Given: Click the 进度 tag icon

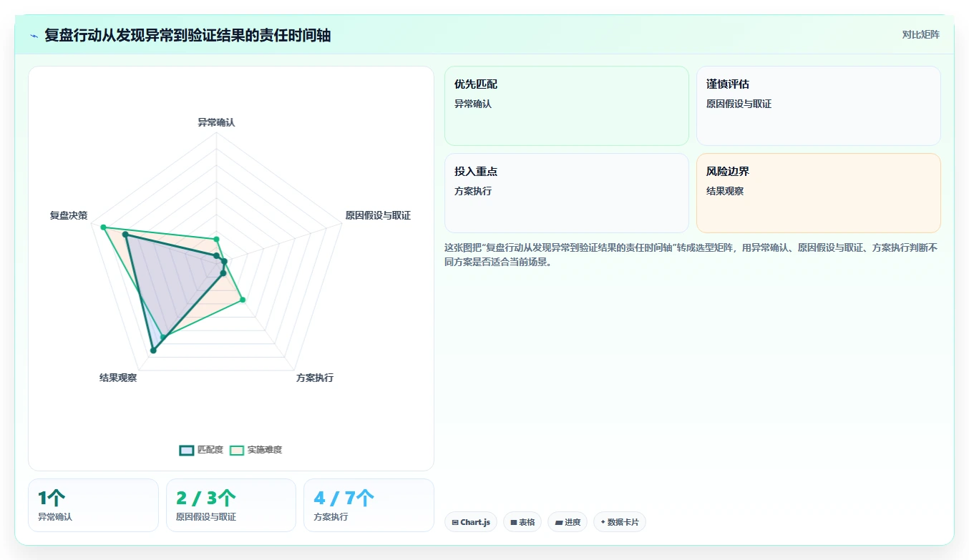Looking at the screenshot, I should [558, 523].
